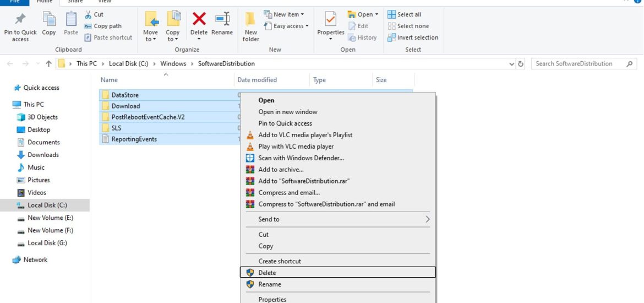Open the Easy access dropdown

point(286,26)
